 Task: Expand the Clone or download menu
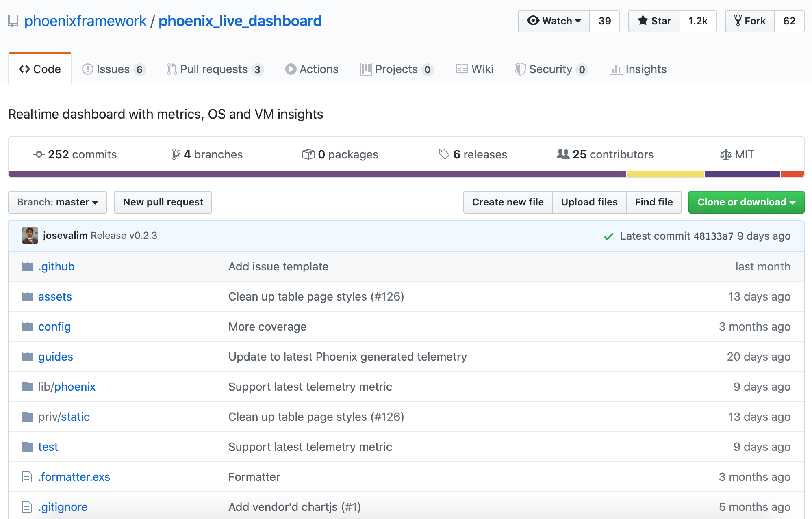click(x=746, y=202)
